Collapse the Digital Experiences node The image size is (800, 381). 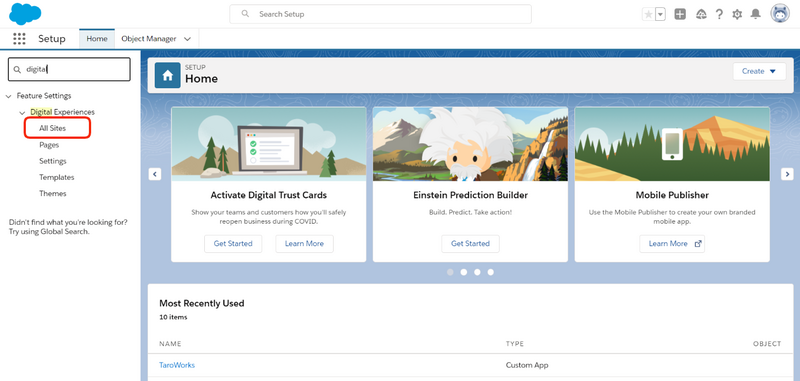[x=22, y=112]
